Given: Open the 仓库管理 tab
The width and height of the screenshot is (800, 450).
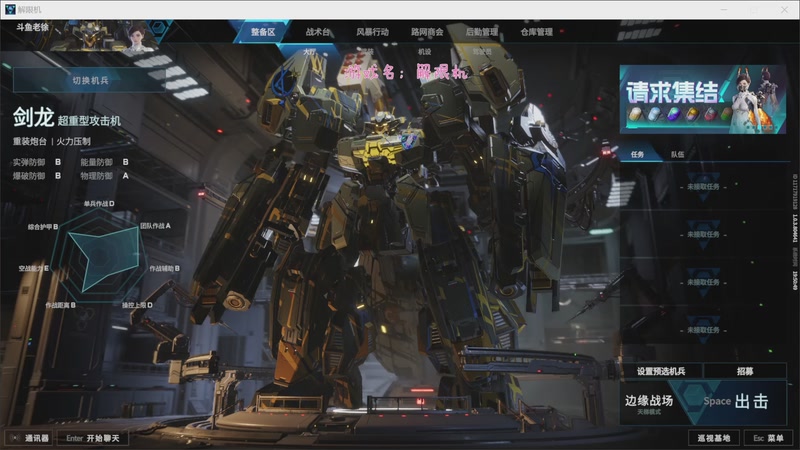Looking at the screenshot, I should (536, 32).
